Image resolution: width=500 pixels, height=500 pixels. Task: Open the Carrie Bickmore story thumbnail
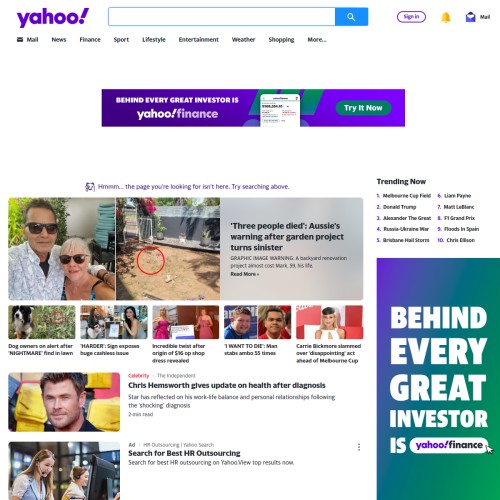tap(330, 322)
